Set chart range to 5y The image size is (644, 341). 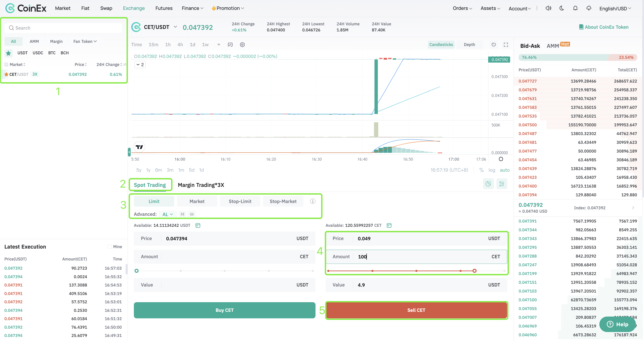coord(139,170)
